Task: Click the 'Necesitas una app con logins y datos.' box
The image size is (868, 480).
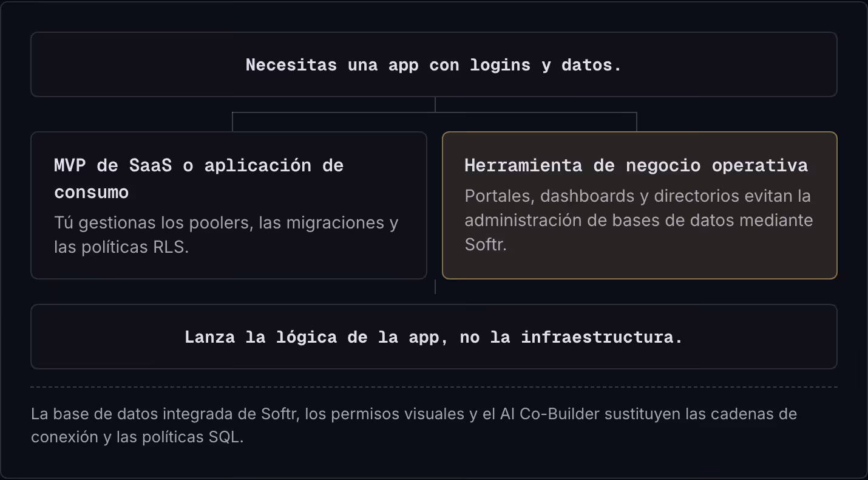Action: tap(434, 64)
